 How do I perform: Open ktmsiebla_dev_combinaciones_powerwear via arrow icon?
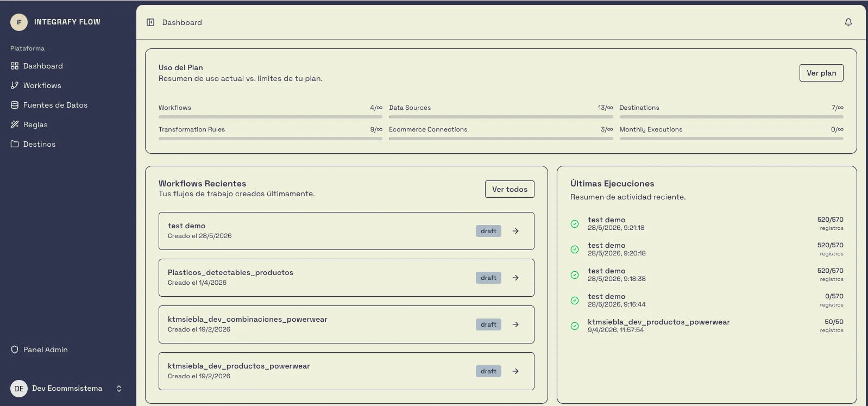515,324
